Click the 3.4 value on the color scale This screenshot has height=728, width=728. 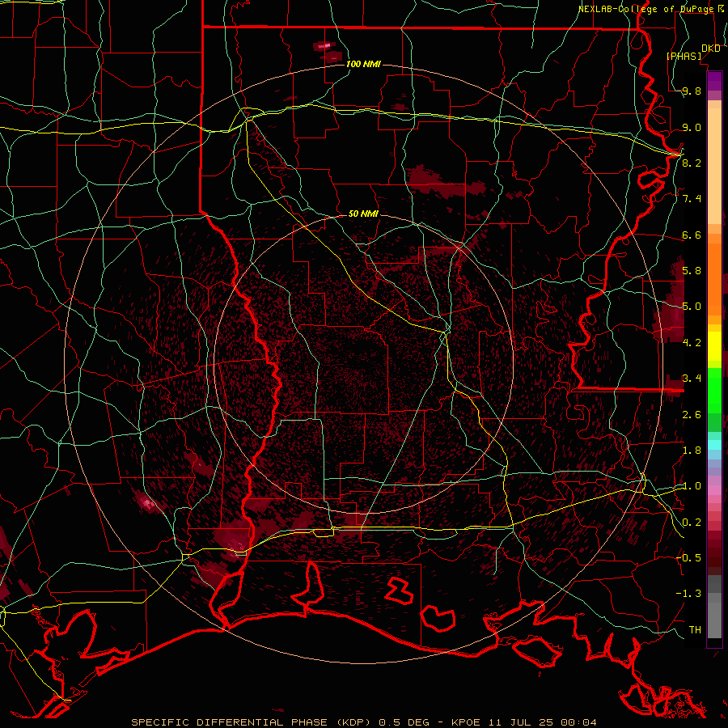click(x=692, y=379)
